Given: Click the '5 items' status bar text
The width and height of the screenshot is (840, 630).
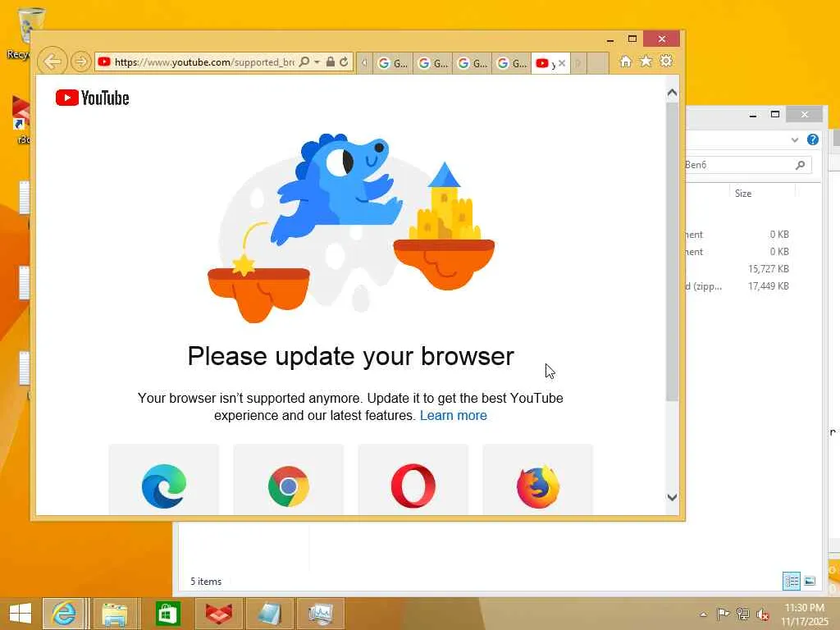Looking at the screenshot, I should pos(206,582).
